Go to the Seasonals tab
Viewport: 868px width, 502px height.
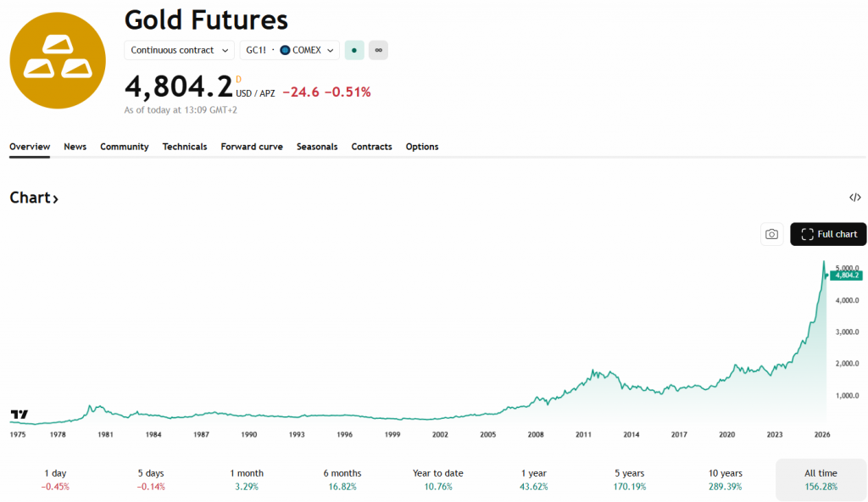pyautogui.click(x=317, y=147)
